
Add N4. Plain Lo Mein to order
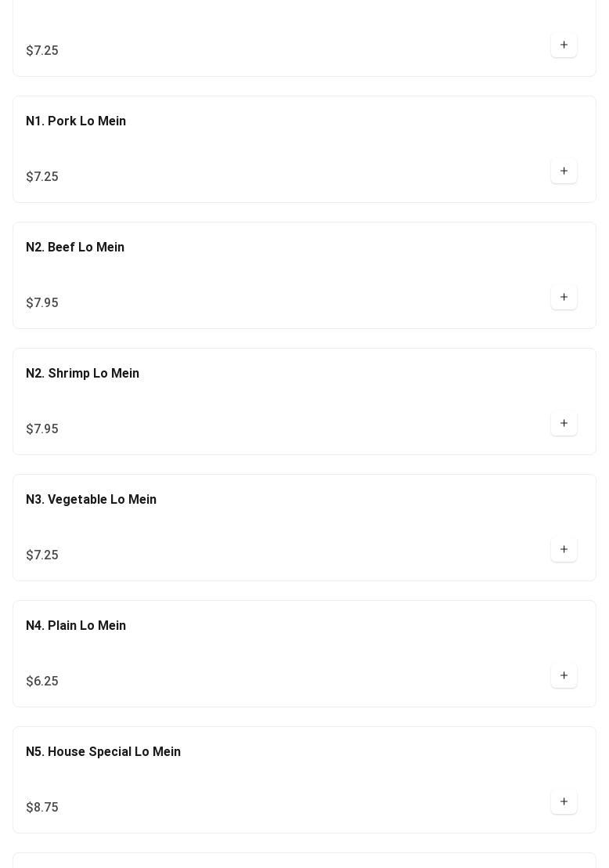564,676
